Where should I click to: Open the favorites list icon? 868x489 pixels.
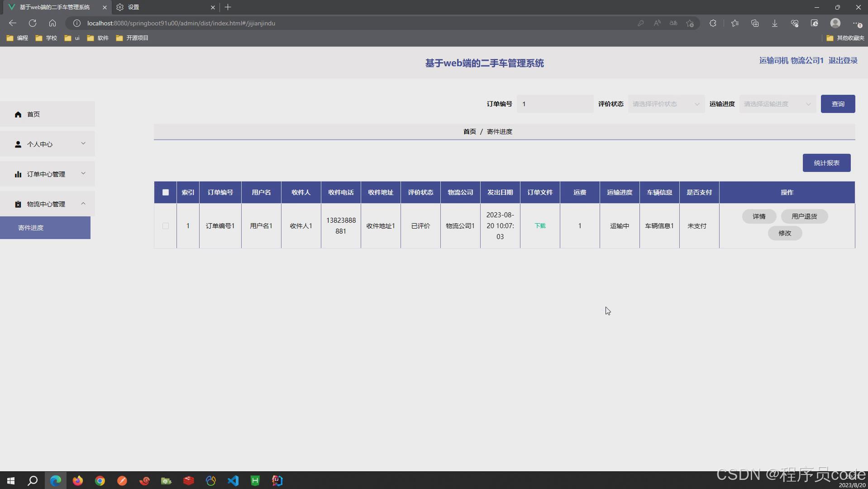click(x=735, y=23)
